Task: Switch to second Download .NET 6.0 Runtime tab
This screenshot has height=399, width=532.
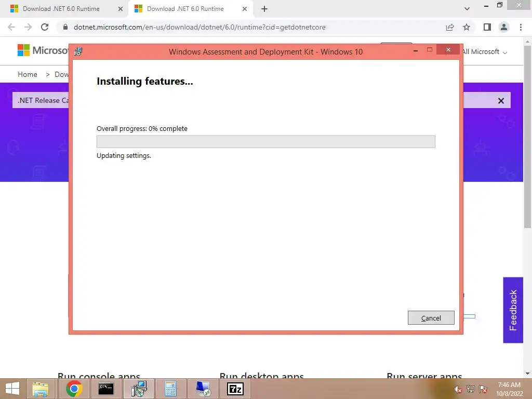Action: pyautogui.click(x=185, y=9)
